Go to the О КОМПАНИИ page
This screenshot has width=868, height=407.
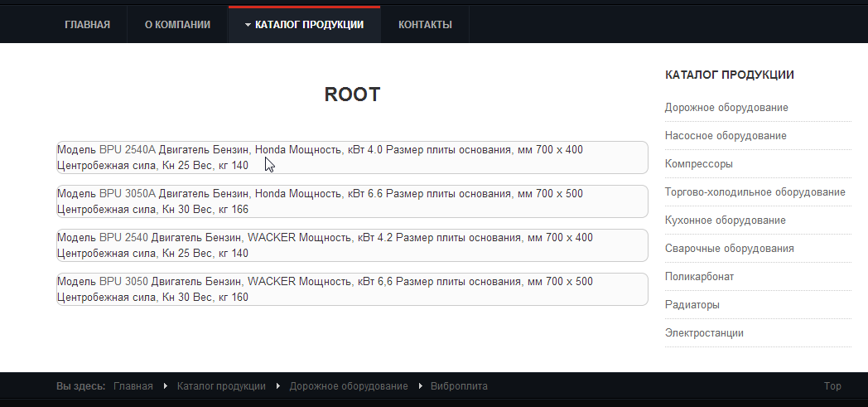pyautogui.click(x=177, y=24)
